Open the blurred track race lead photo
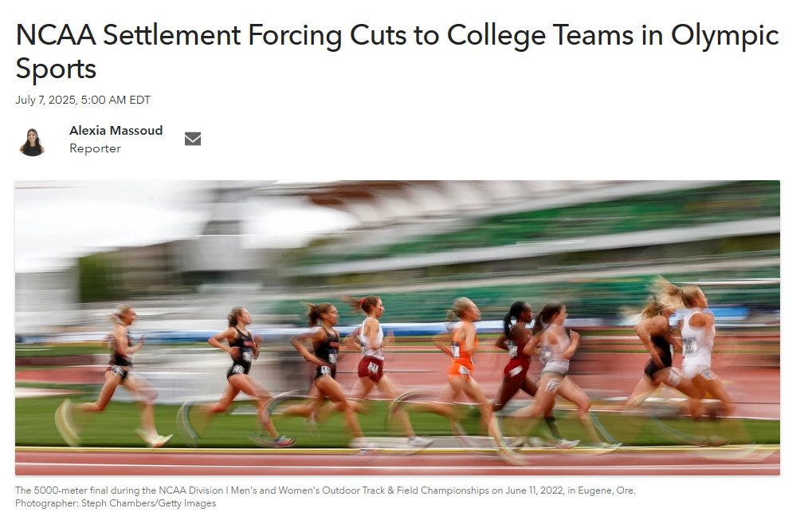This screenshot has height=520, width=812. coord(397,328)
